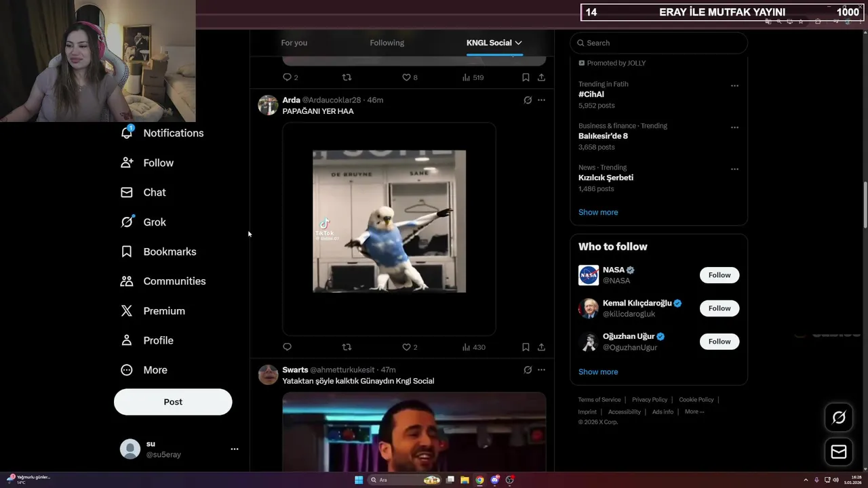This screenshot has width=868, height=488.
Task: Show more trending topics
Action: [598, 212]
